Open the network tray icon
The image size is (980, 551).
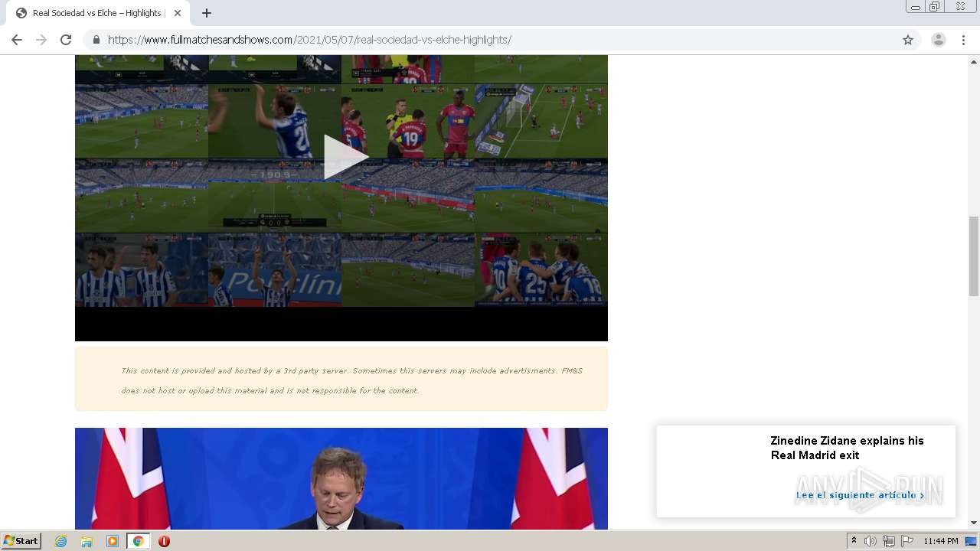tap(888, 541)
